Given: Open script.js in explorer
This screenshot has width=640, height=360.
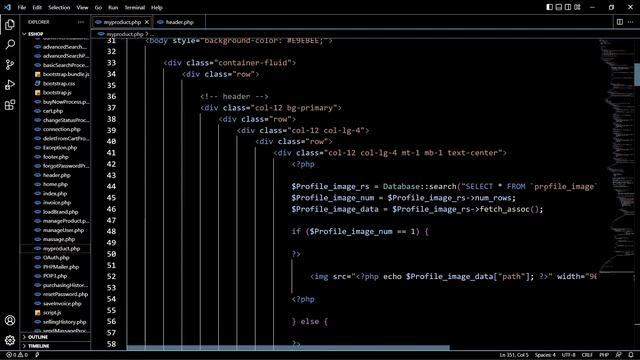Looking at the screenshot, I should coord(52,313).
